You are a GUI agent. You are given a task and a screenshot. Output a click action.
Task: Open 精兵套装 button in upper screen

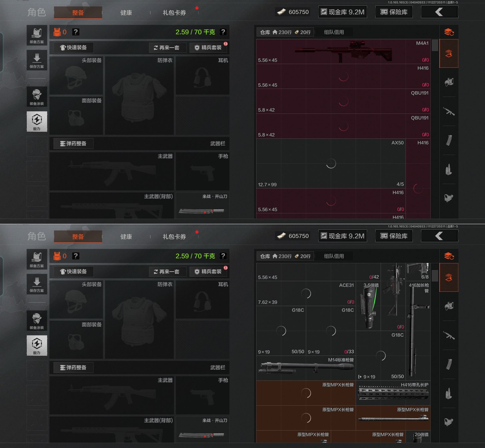click(208, 47)
